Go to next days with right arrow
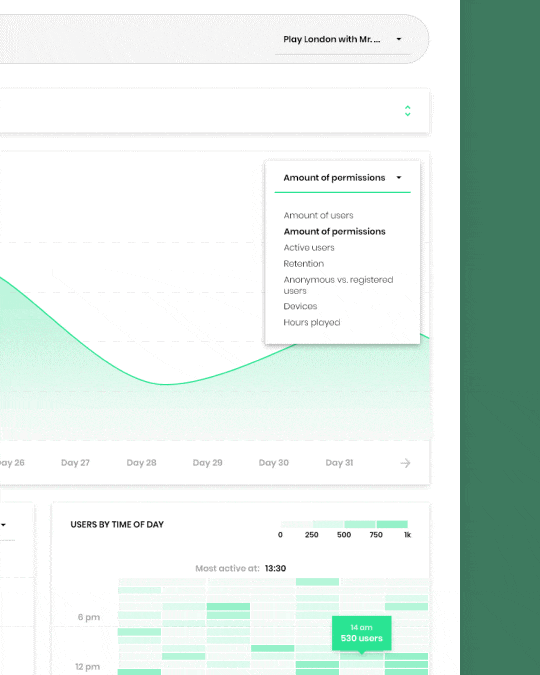The height and width of the screenshot is (675, 540). [405, 463]
